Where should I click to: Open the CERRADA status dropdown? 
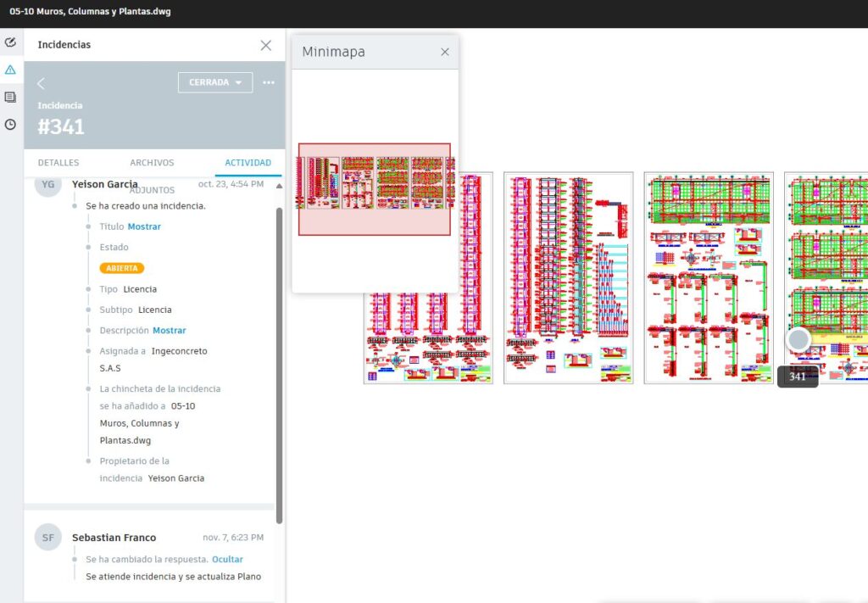click(x=215, y=82)
